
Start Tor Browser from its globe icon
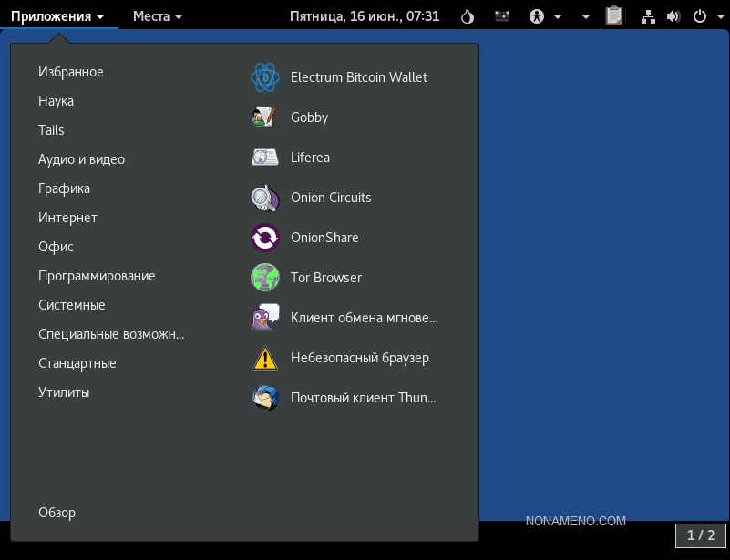coord(264,278)
